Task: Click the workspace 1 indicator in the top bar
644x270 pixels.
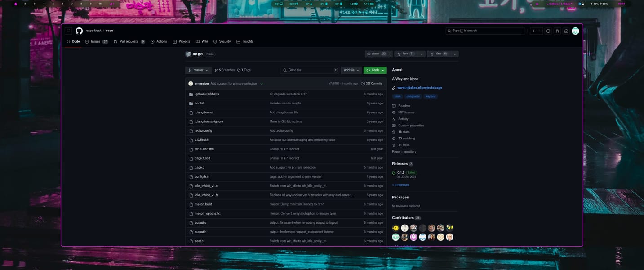Action: point(16,4)
